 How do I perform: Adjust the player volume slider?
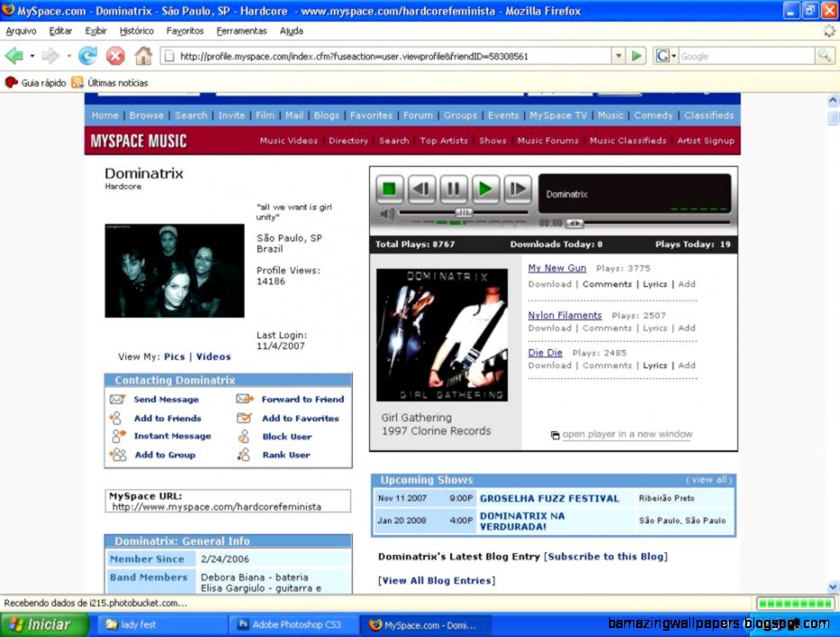point(463,213)
